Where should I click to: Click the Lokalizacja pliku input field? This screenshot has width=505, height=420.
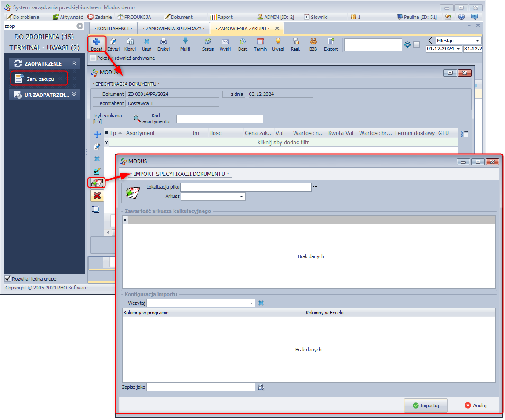tap(246, 187)
